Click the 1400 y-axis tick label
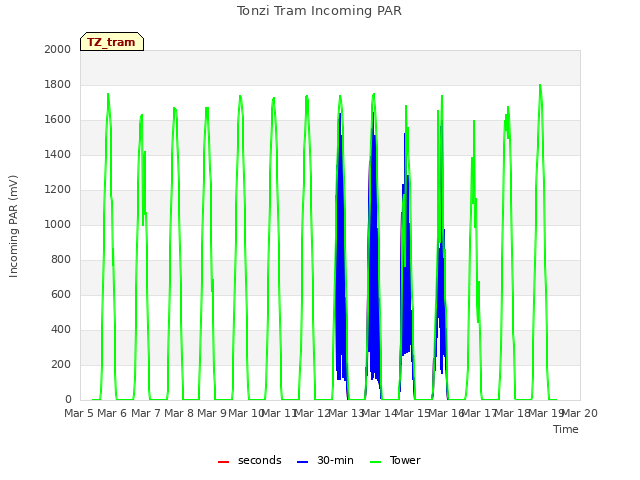The height and width of the screenshot is (480, 640). coord(58,154)
